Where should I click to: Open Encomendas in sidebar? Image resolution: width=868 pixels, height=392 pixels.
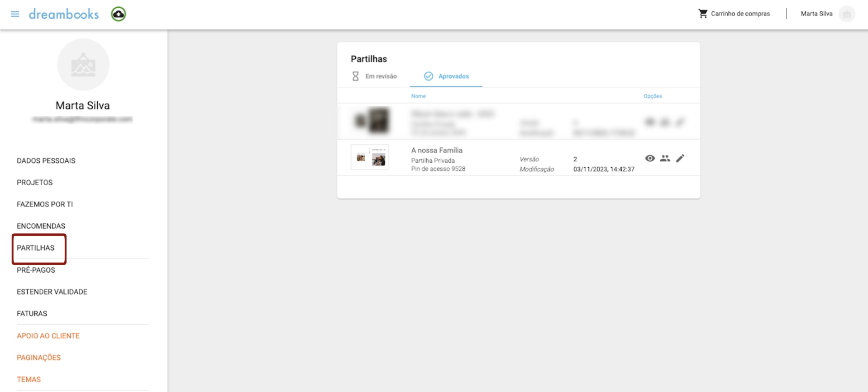click(41, 226)
